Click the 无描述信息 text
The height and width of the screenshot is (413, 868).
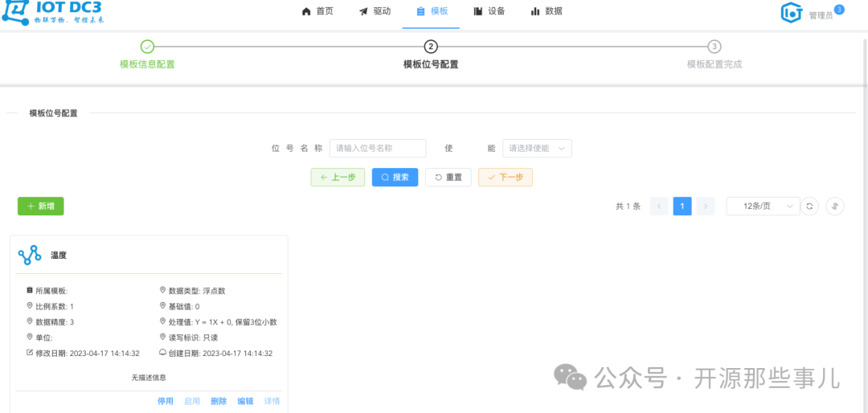[149, 378]
